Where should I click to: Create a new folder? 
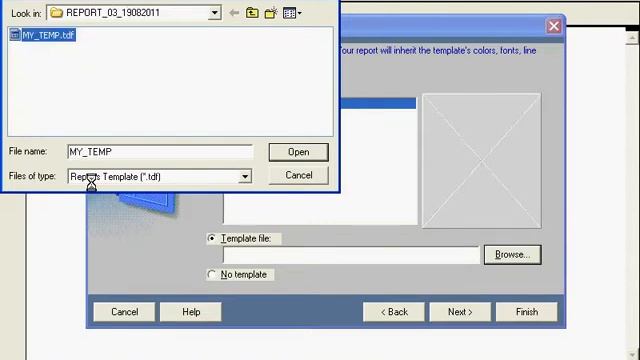271,13
